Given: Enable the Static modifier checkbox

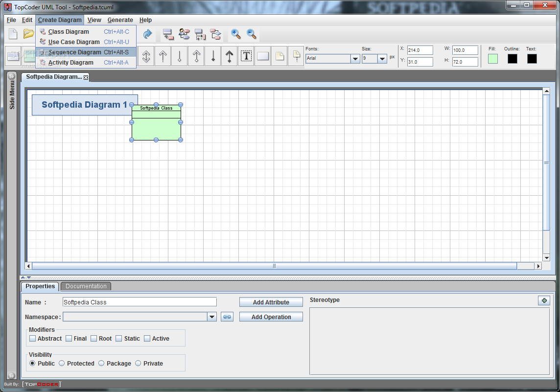Looking at the screenshot, I should tap(119, 339).
